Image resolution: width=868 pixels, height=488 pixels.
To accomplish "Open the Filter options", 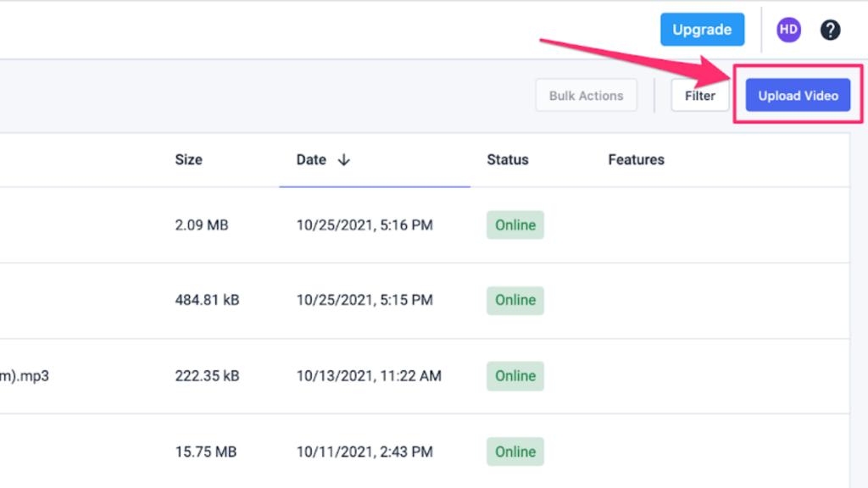I will click(x=699, y=95).
